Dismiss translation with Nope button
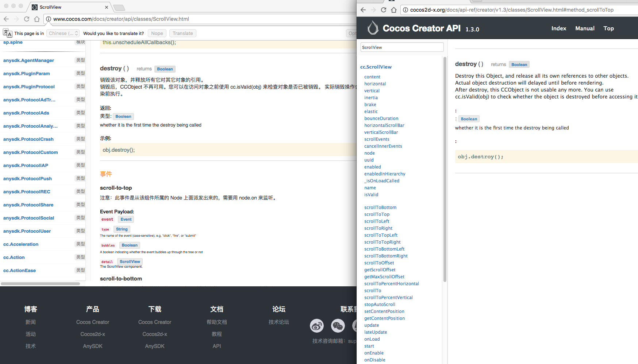 [157, 33]
